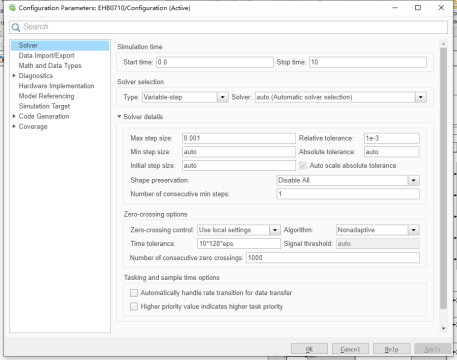Expand the Code Generation tree node
Image resolution: width=457 pixels, height=360 pixels.
click(x=14, y=116)
